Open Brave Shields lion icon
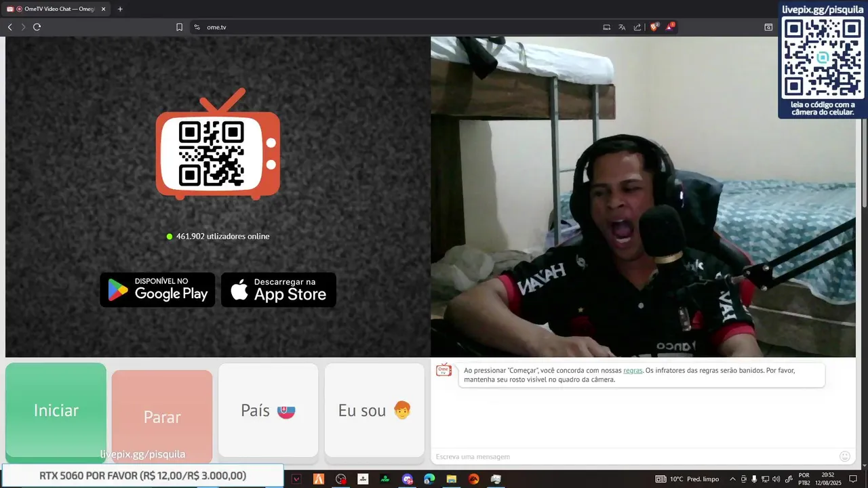The width and height of the screenshot is (868, 488). tap(654, 27)
